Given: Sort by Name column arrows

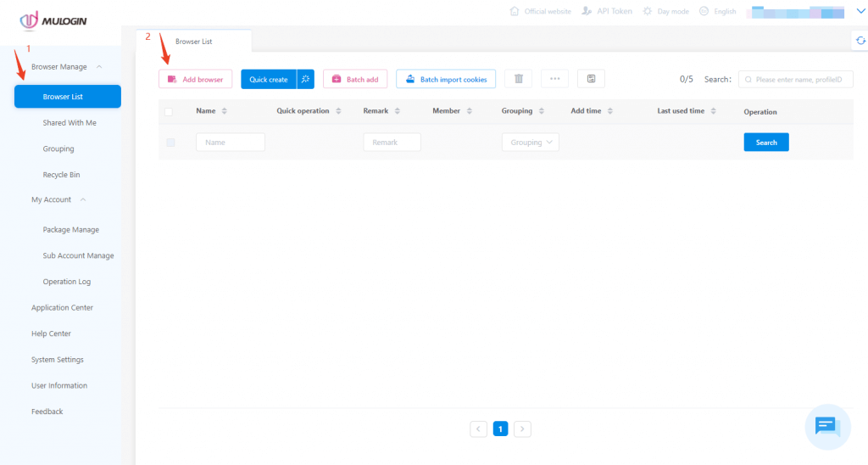Looking at the screenshot, I should [x=225, y=111].
